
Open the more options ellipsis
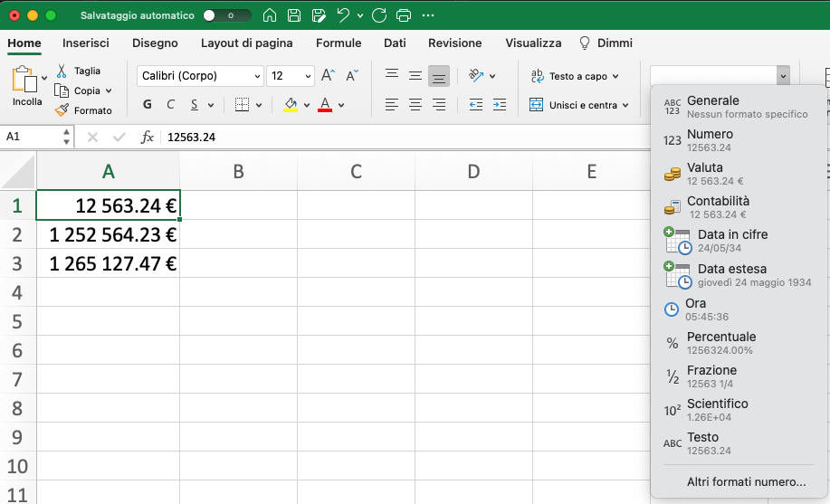pos(428,15)
